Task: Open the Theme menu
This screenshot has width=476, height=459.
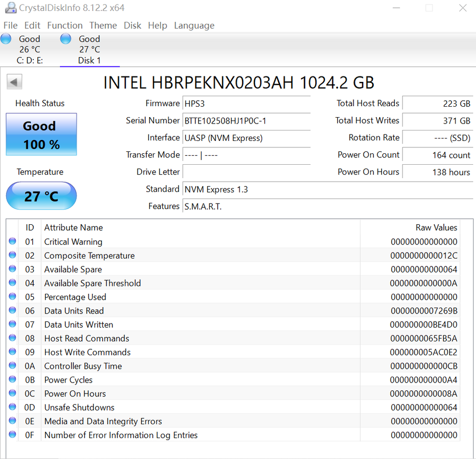Action: (x=103, y=25)
